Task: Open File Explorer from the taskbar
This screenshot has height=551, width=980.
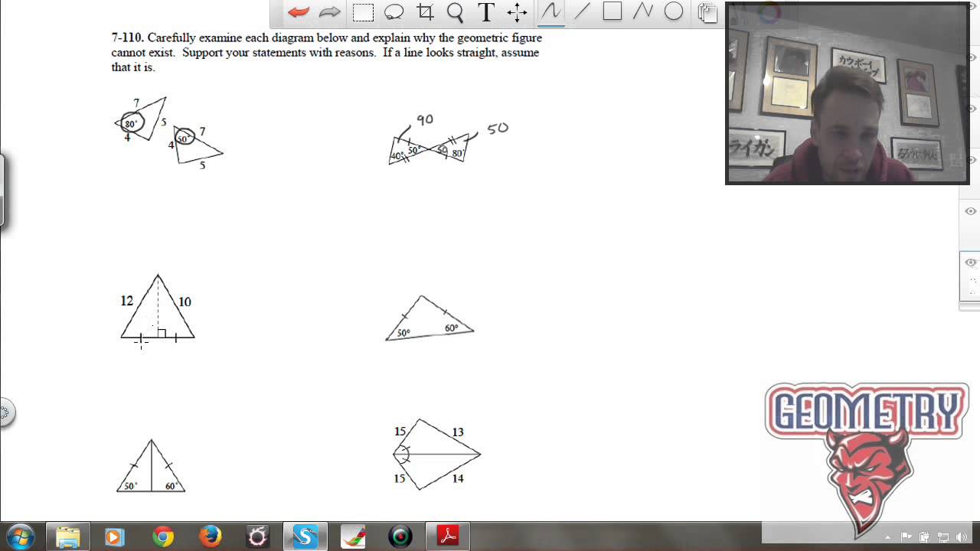Action: pyautogui.click(x=68, y=537)
